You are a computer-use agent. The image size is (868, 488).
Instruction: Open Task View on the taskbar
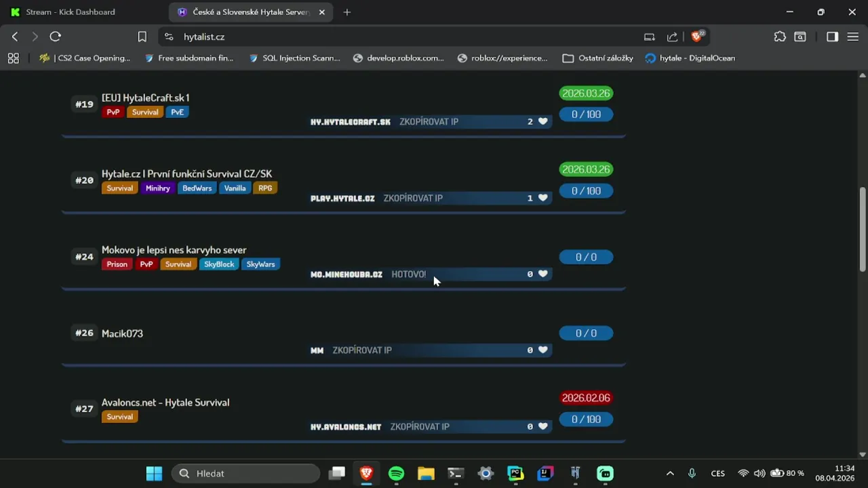tap(336, 473)
